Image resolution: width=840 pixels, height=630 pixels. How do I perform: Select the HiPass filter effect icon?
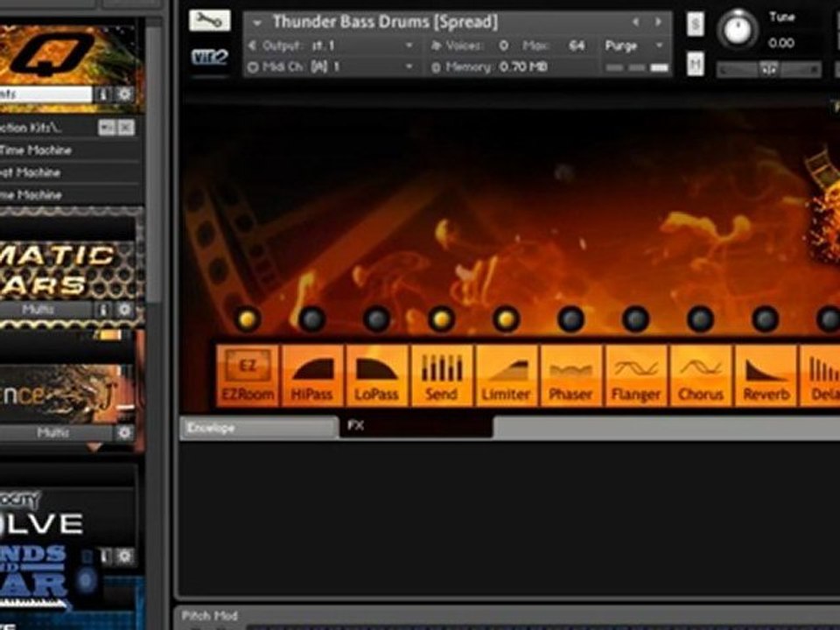point(313,375)
